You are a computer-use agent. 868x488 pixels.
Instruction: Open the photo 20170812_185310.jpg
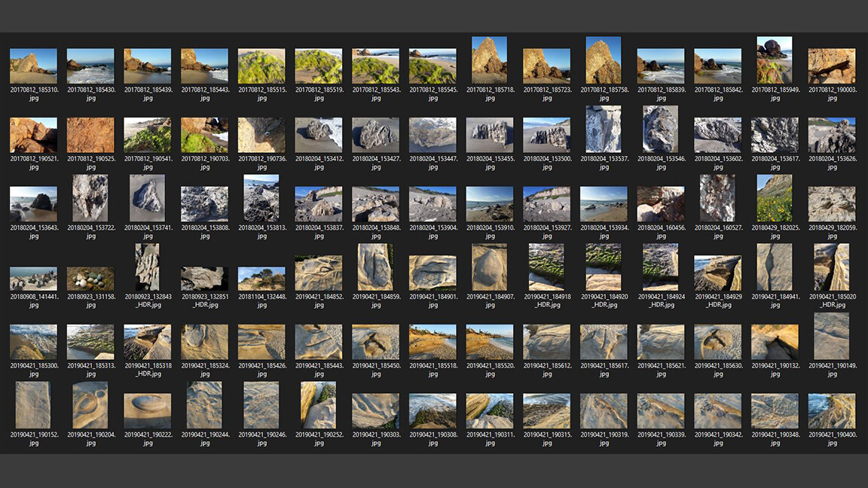(x=33, y=66)
